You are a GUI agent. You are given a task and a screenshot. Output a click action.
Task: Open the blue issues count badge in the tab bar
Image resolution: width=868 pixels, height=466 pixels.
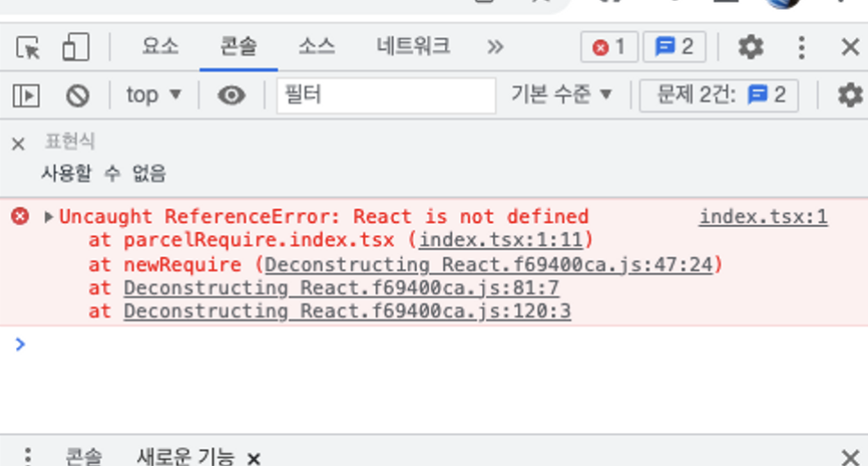[674, 47]
